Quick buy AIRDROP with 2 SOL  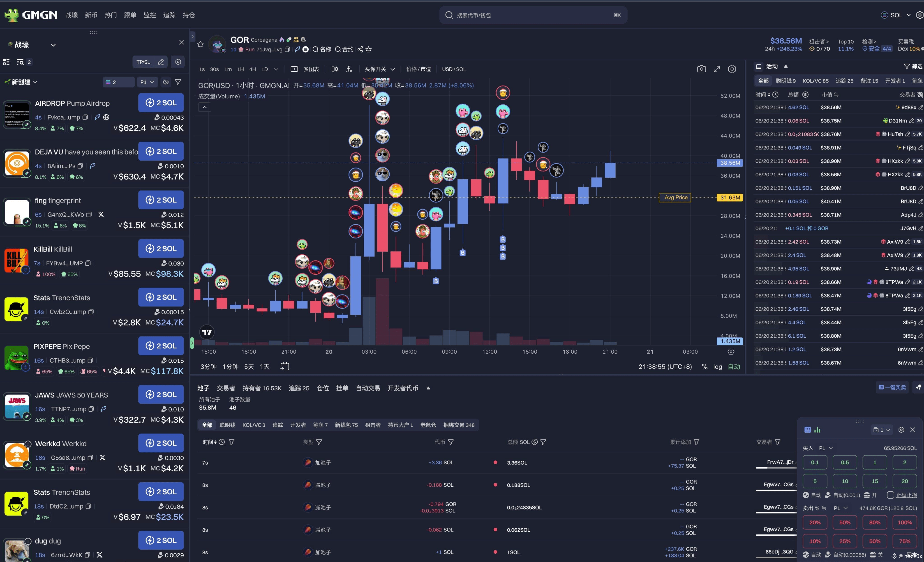(161, 103)
